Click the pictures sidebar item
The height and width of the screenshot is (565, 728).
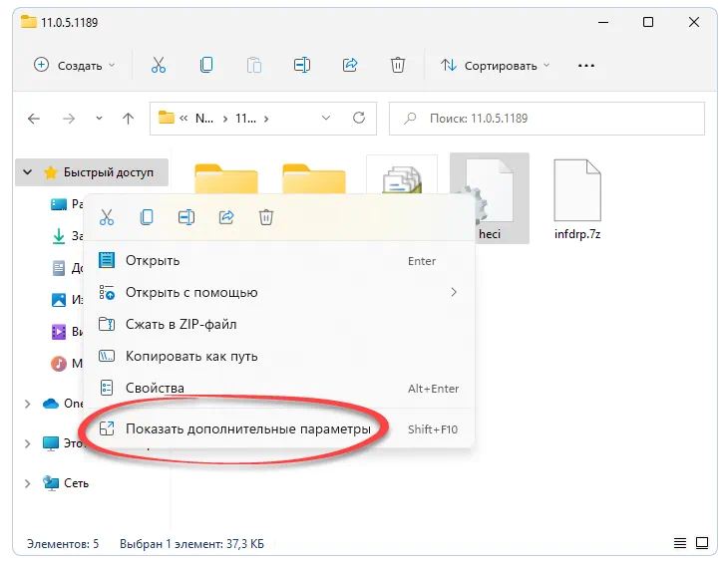(59, 300)
